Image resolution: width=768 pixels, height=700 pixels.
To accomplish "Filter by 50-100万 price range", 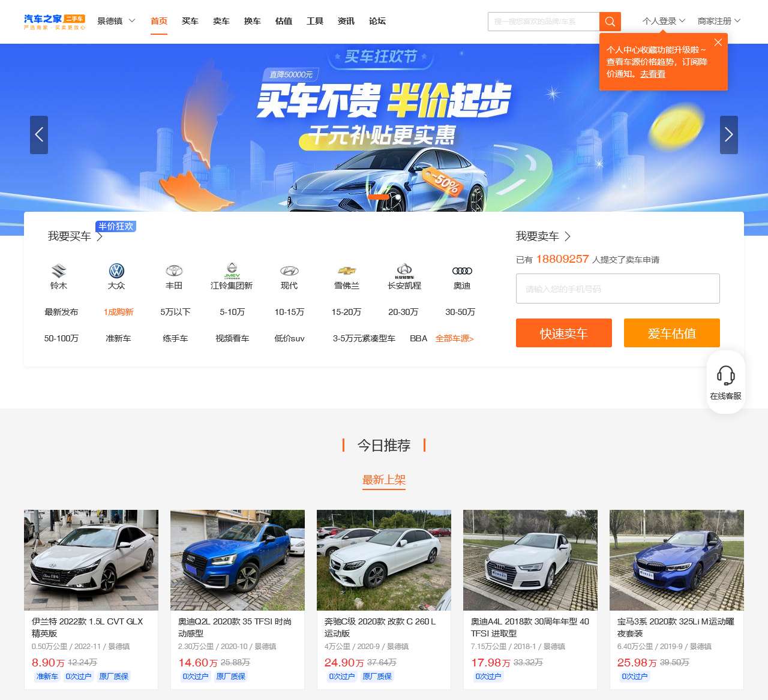I will pyautogui.click(x=61, y=338).
